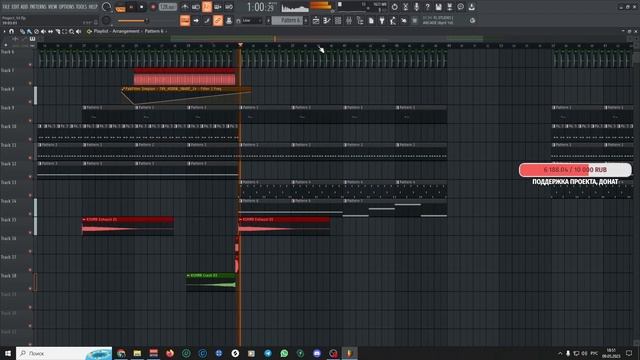Click the tempo BPM field
This screenshot has height=360, width=640.
click(x=167, y=7)
